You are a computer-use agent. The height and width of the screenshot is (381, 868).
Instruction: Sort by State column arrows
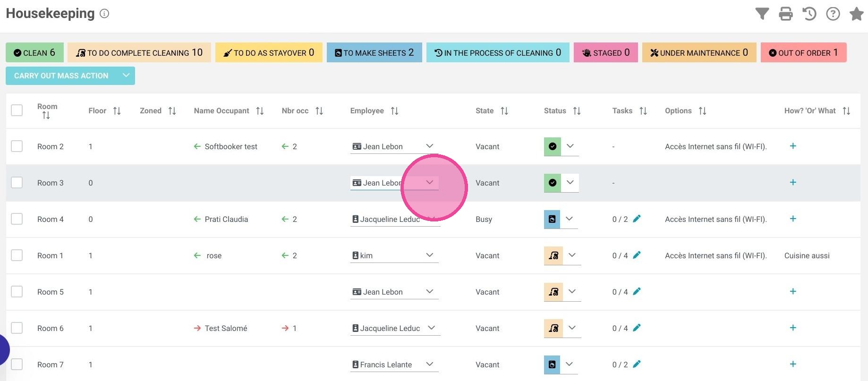504,111
